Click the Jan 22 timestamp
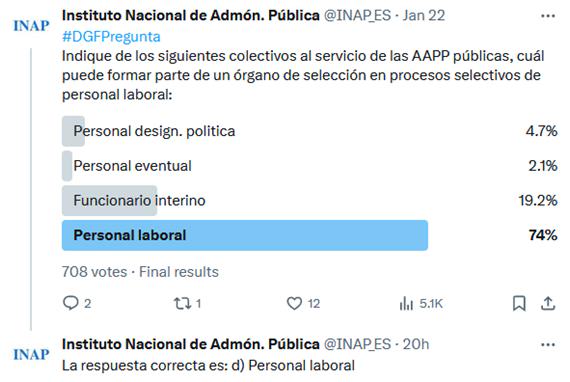The height and width of the screenshot is (382, 570). [x=424, y=16]
